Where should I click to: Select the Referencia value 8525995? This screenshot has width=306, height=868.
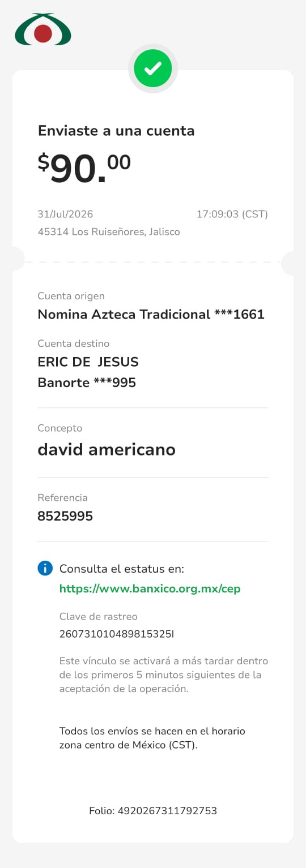point(65,516)
